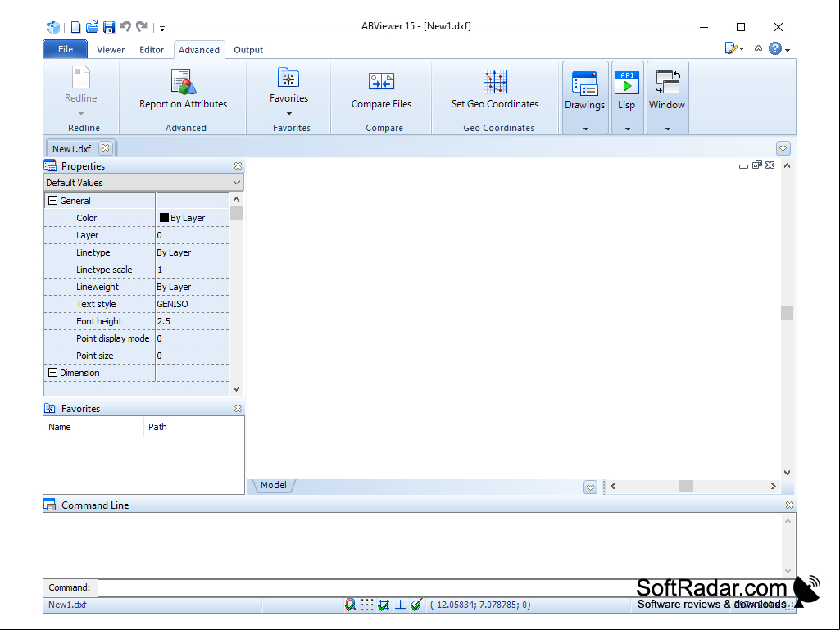
Task: Save the drawing with the floppy disk icon
Action: (109, 27)
